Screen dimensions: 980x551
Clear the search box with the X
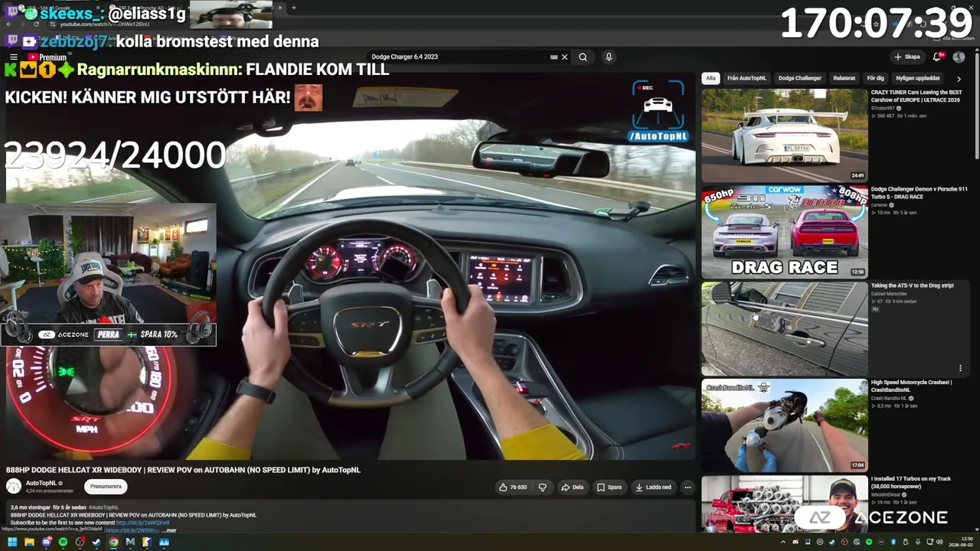[x=565, y=57]
